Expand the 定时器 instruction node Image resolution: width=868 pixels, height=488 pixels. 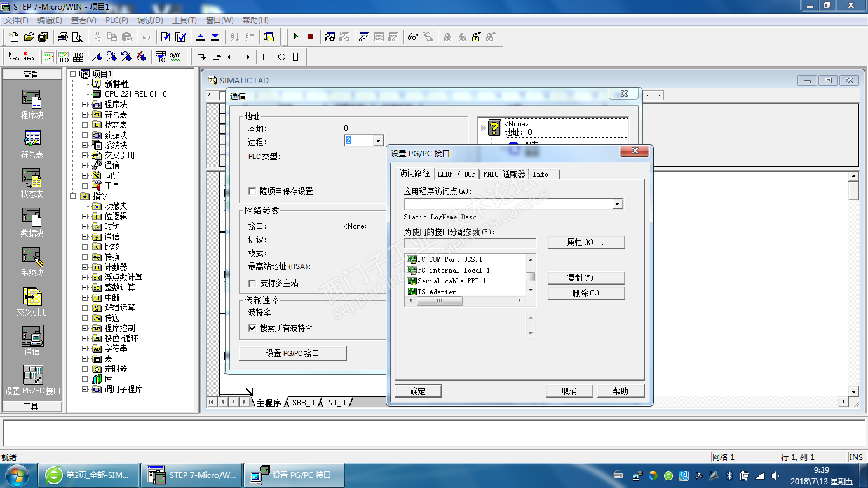(x=85, y=369)
